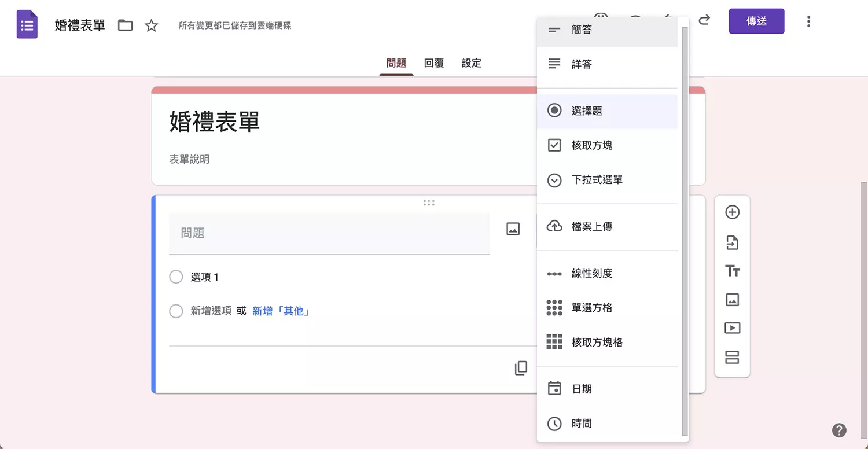Pick 下拉式選單 question type
The height and width of the screenshot is (449, 868).
607,180
